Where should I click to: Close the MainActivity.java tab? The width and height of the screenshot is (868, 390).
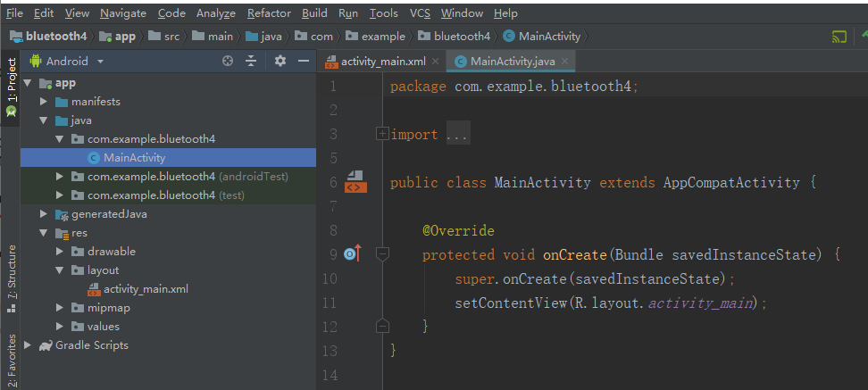point(564,62)
